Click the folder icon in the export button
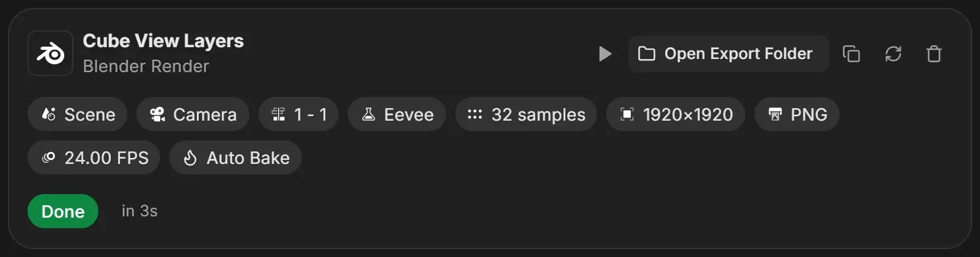The image size is (980, 257). 647,54
